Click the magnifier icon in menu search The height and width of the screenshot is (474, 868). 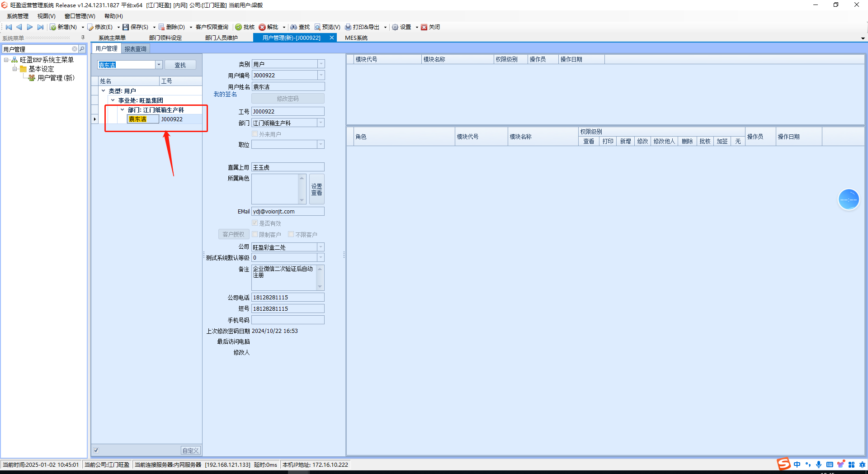pyautogui.click(x=82, y=49)
